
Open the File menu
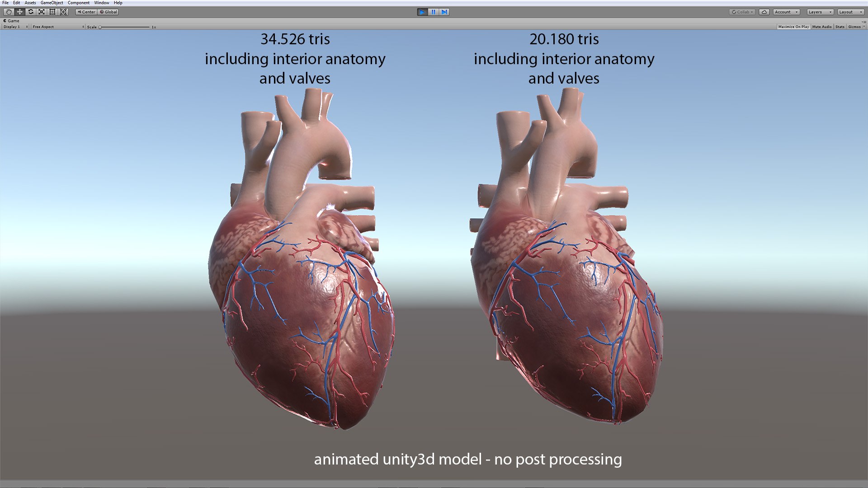pos(5,3)
